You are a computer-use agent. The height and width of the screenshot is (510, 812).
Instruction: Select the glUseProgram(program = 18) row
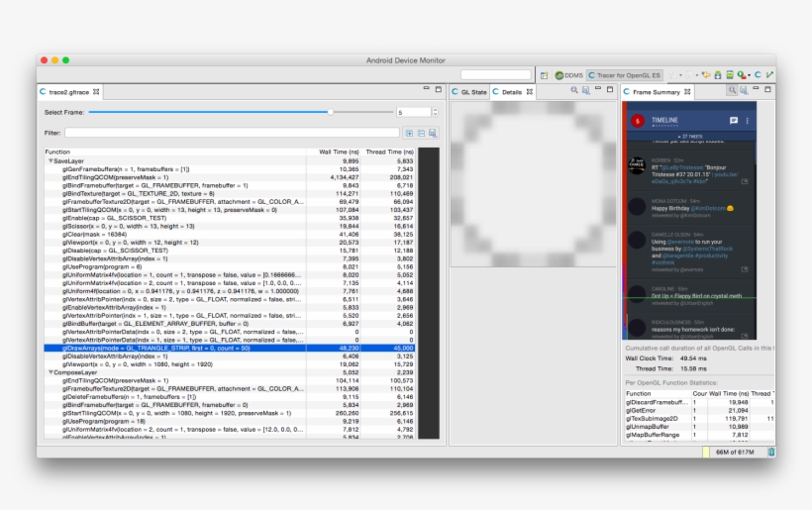point(230,422)
